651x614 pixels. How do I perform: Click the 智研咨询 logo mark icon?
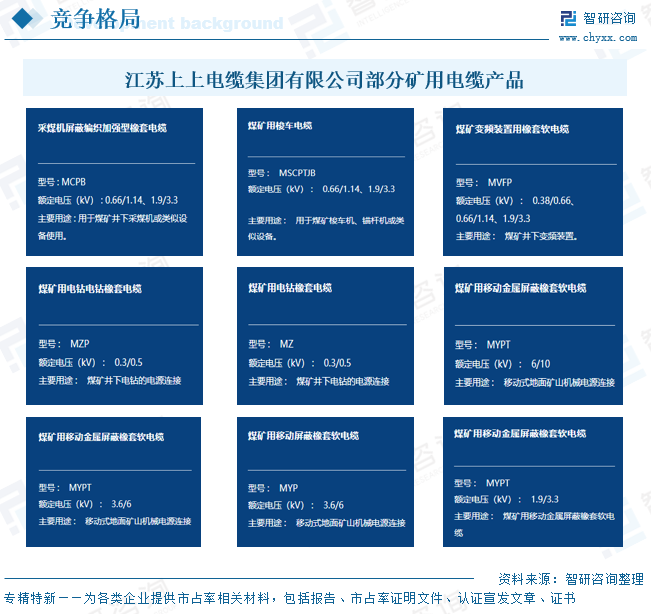point(568,18)
